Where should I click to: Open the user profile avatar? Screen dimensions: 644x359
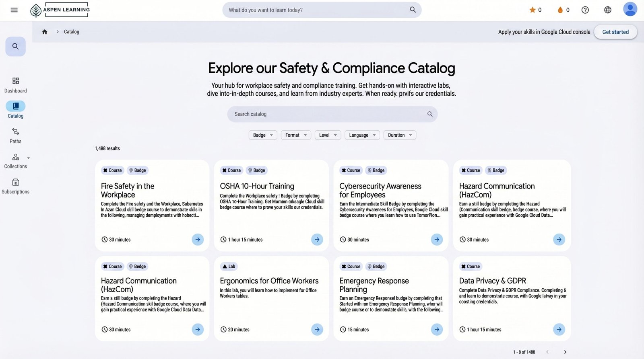tap(630, 9)
